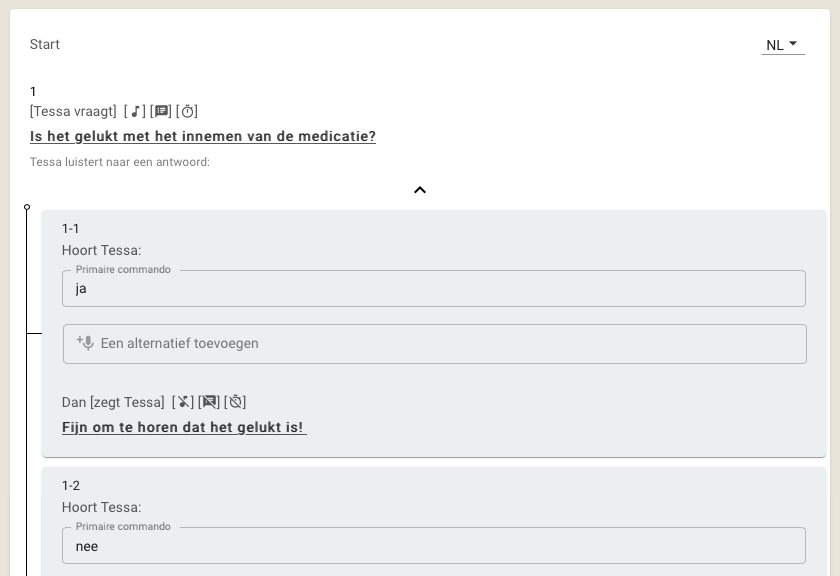Click the message icon beside Tessa vraagt
This screenshot has width=840, height=576.
[161, 111]
